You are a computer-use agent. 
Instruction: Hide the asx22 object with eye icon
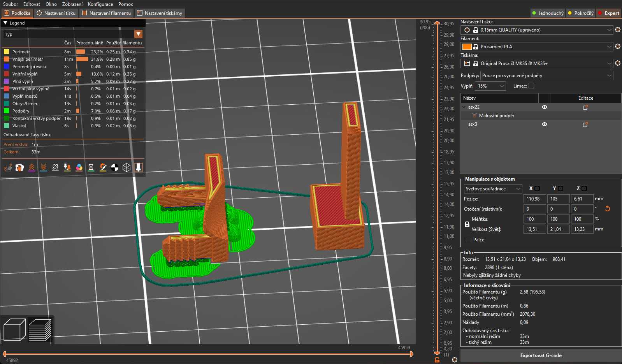click(x=545, y=107)
